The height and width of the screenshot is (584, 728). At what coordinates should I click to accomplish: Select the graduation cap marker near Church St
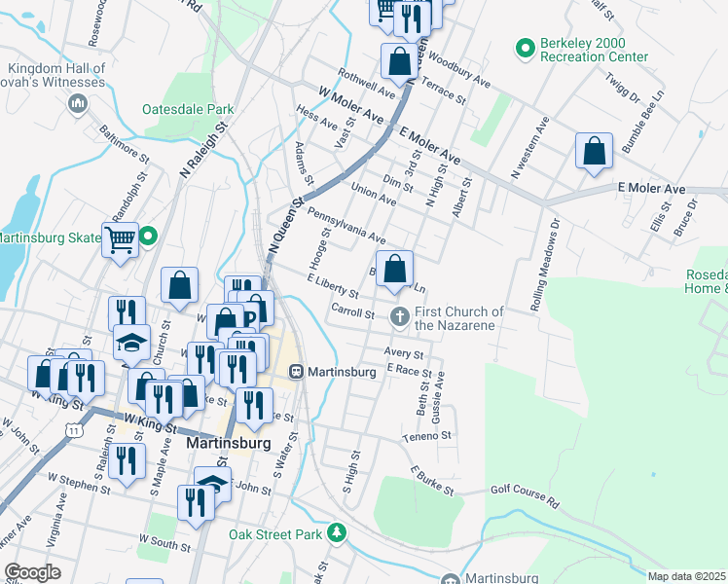coord(132,344)
